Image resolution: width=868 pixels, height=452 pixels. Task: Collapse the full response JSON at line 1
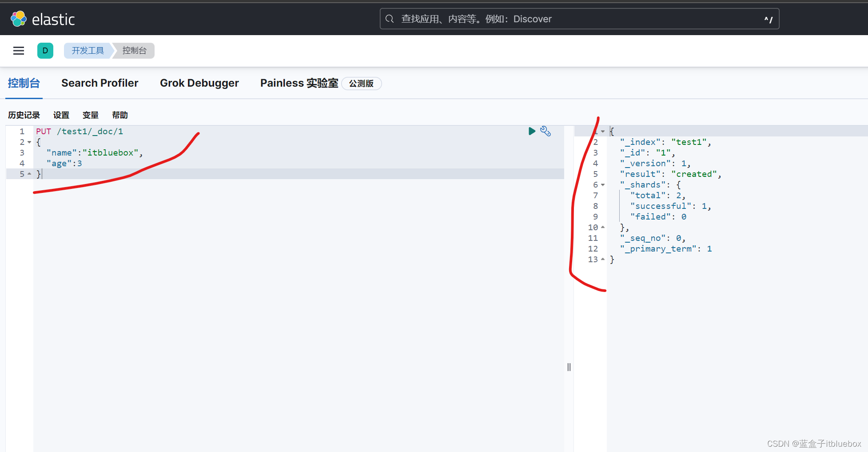603,131
